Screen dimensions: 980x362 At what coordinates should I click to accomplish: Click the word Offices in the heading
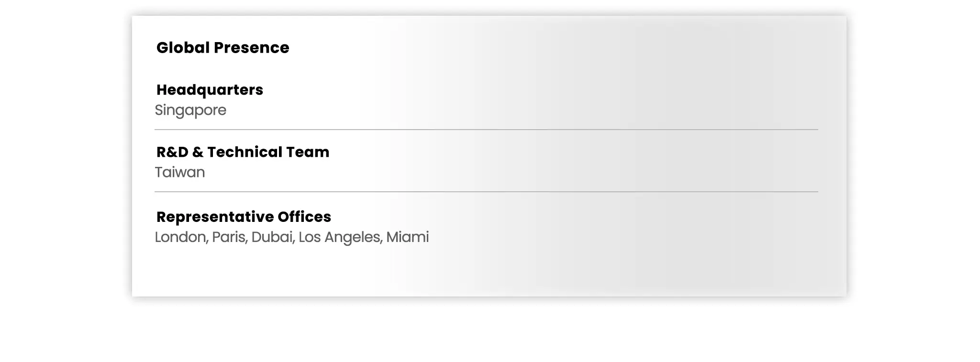(x=304, y=217)
